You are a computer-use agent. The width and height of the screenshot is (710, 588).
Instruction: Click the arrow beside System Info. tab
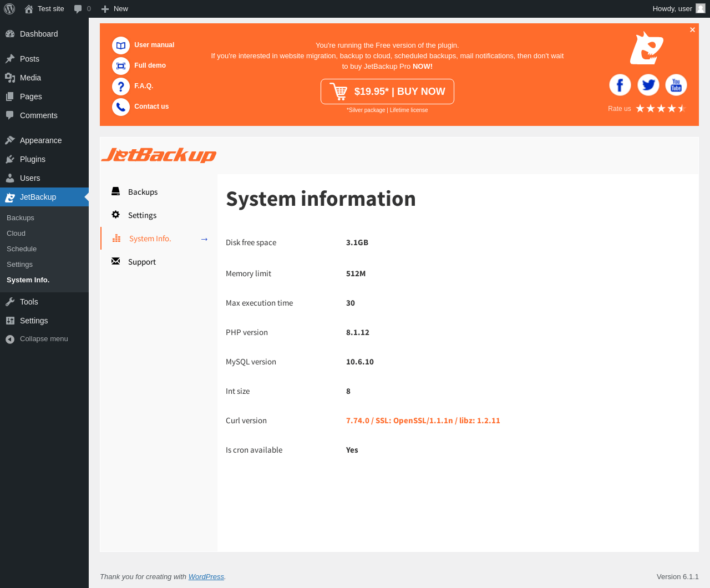click(x=204, y=239)
